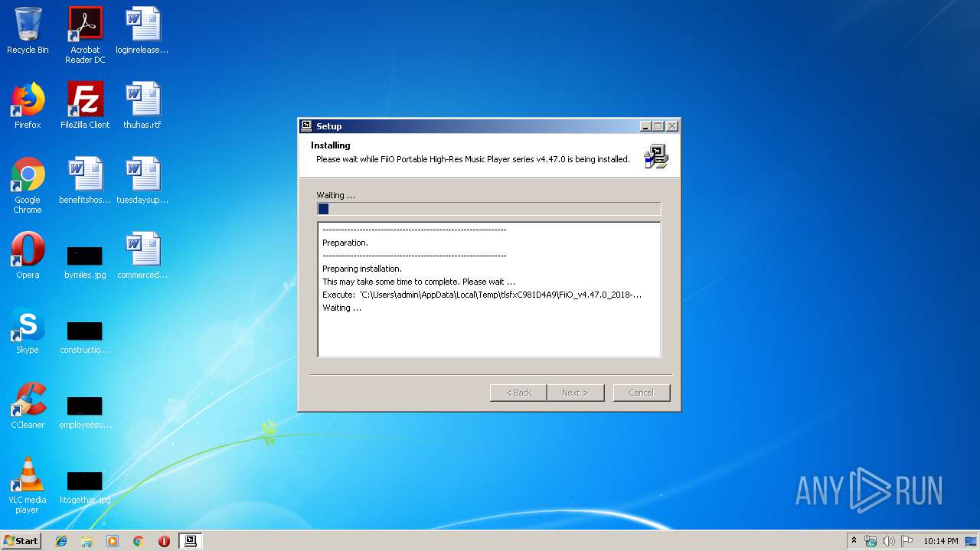Launch CCleaner desktop shortcut
980x551 pixels.
(x=28, y=406)
